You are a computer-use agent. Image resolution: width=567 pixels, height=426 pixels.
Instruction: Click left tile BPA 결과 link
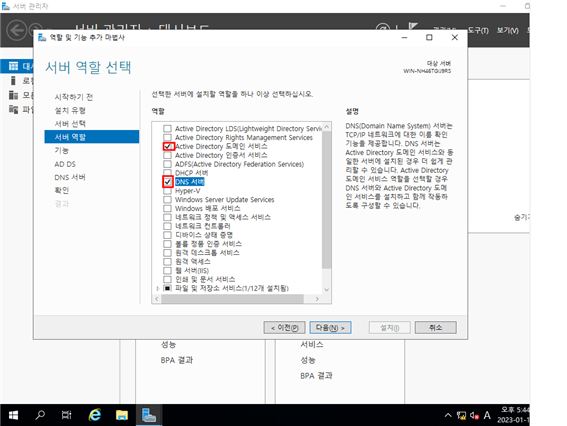pyautogui.click(x=177, y=360)
